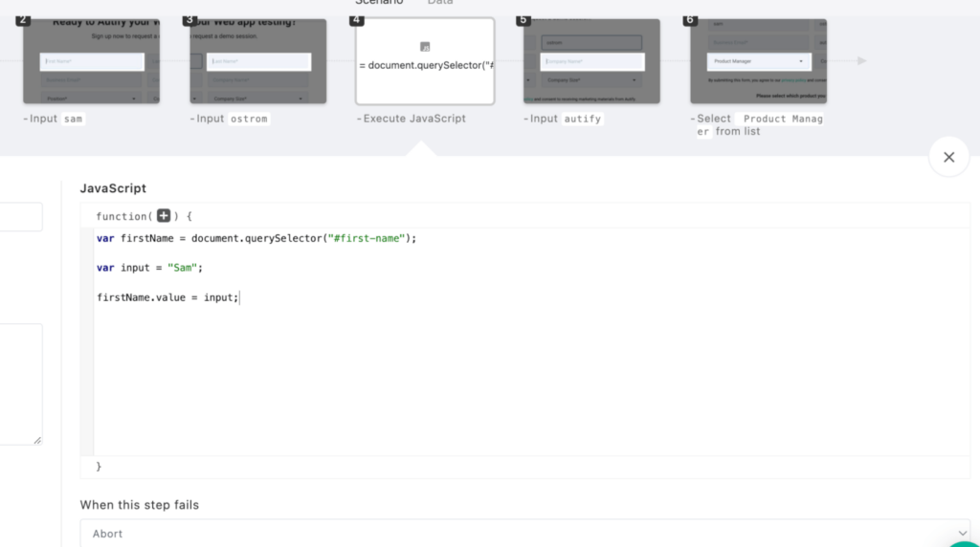
Task: Open step 6 Select Product Manager thumbnail
Action: [x=759, y=60]
